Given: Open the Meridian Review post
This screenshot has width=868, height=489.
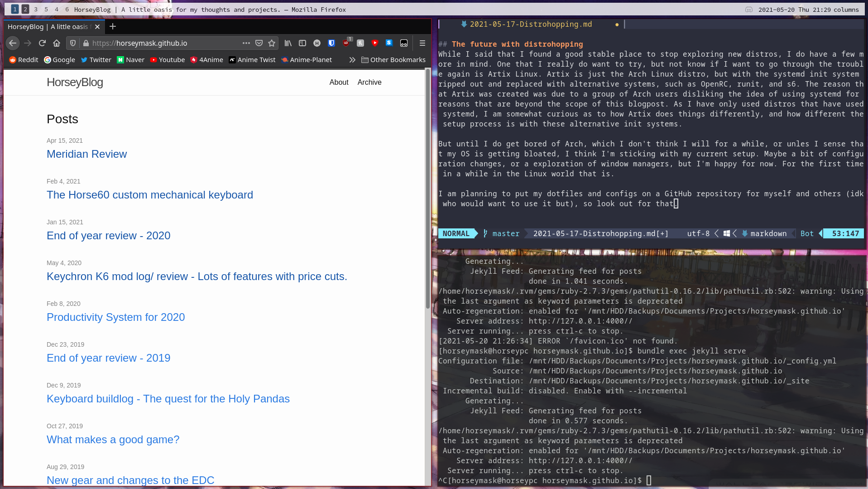Looking at the screenshot, I should click(x=86, y=154).
